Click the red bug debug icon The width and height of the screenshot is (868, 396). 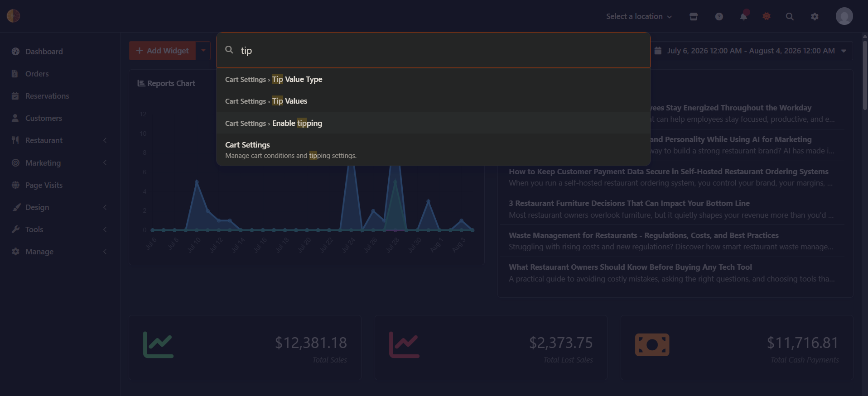(767, 16)
